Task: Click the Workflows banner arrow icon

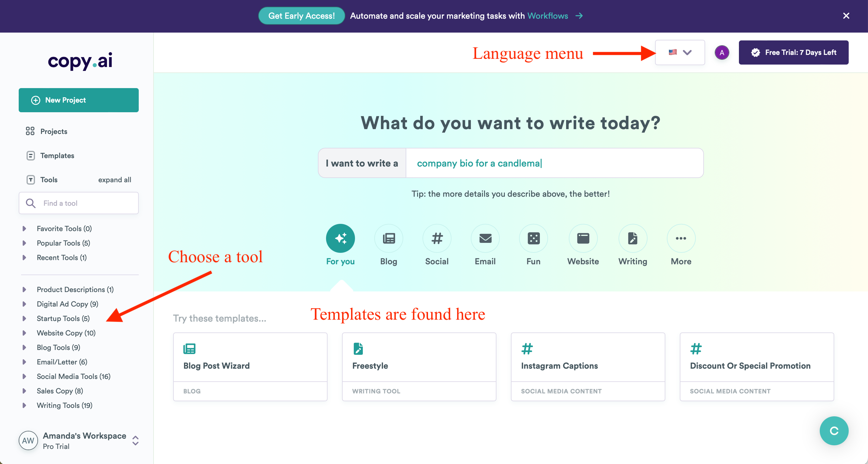Action: click(579, 16)
